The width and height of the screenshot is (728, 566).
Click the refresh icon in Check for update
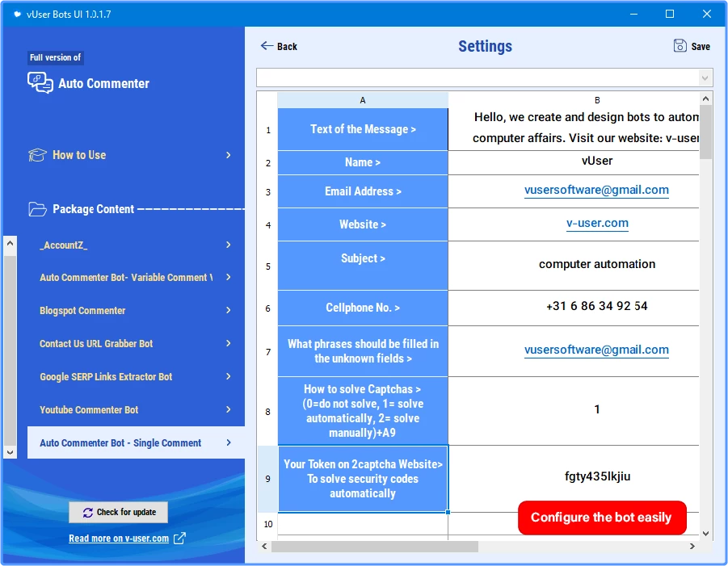coord(88,513)
